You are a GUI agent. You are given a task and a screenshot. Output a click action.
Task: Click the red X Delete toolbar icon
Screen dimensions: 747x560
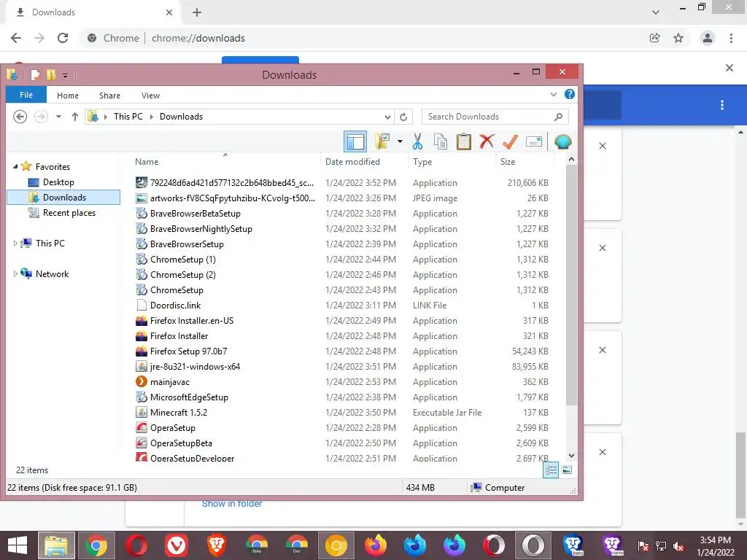pyautogui.click(x=487, y=141)
